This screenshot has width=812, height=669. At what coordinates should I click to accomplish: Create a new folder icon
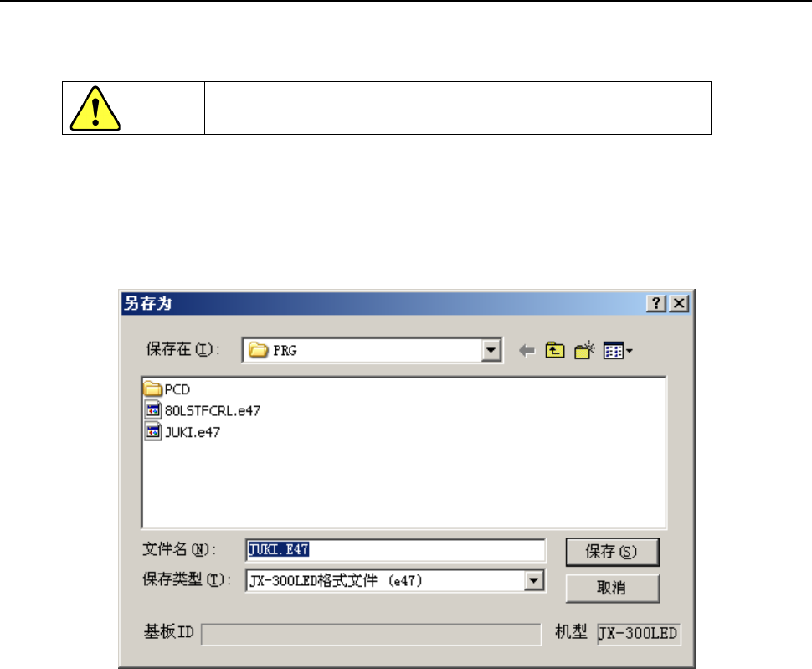pyautogui.click(x=584, y=351)
